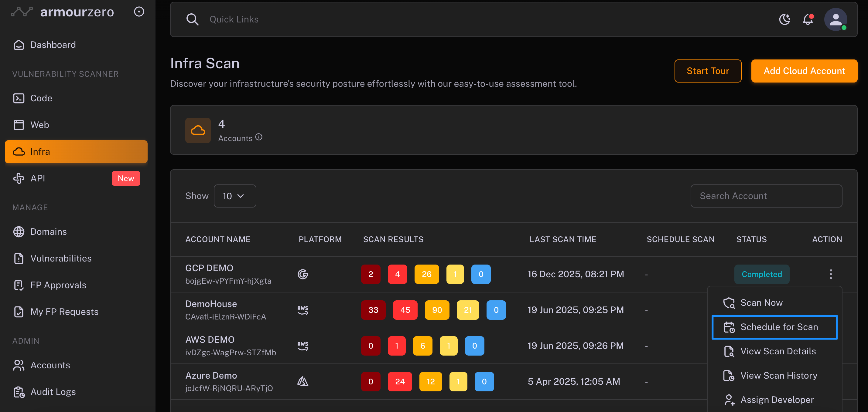868x412 pixels.
Task: Click the Accounts info icon
Action: [x=259, y=137]
